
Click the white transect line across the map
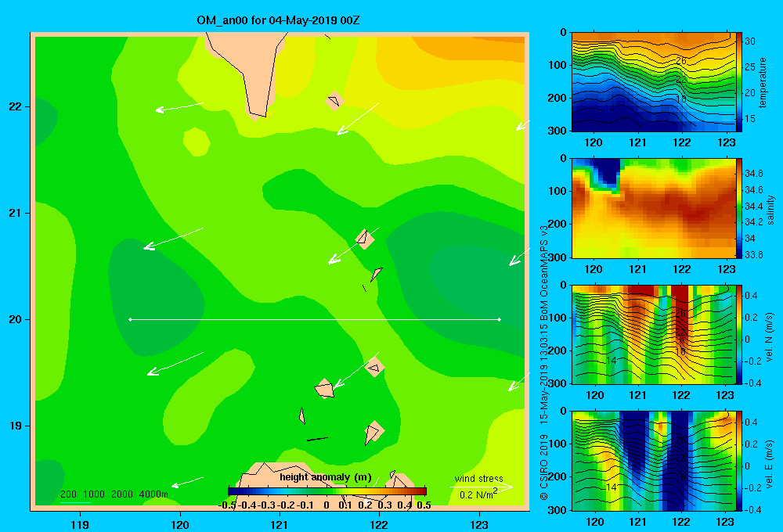[315, 319]
